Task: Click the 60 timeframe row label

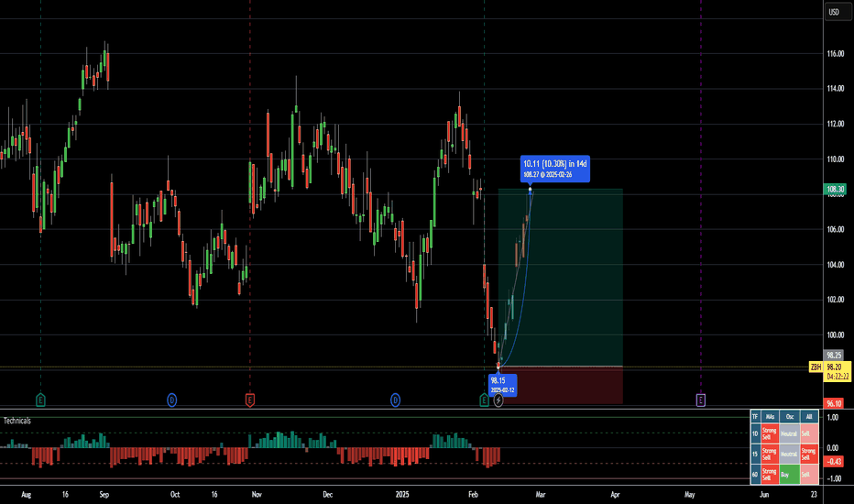Action: (755, 474)
